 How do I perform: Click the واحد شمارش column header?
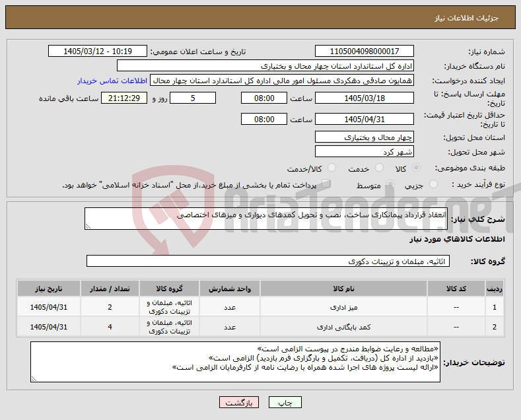point(230,289)
